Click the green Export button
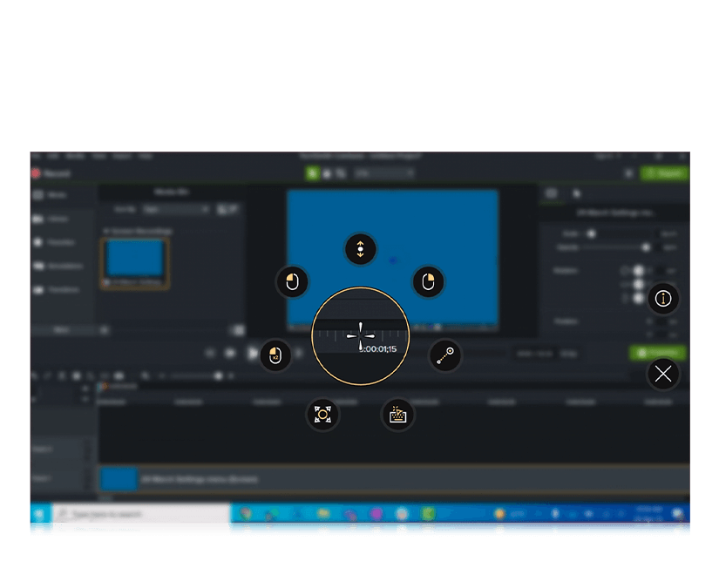719x588 pixels. (664, 172)
